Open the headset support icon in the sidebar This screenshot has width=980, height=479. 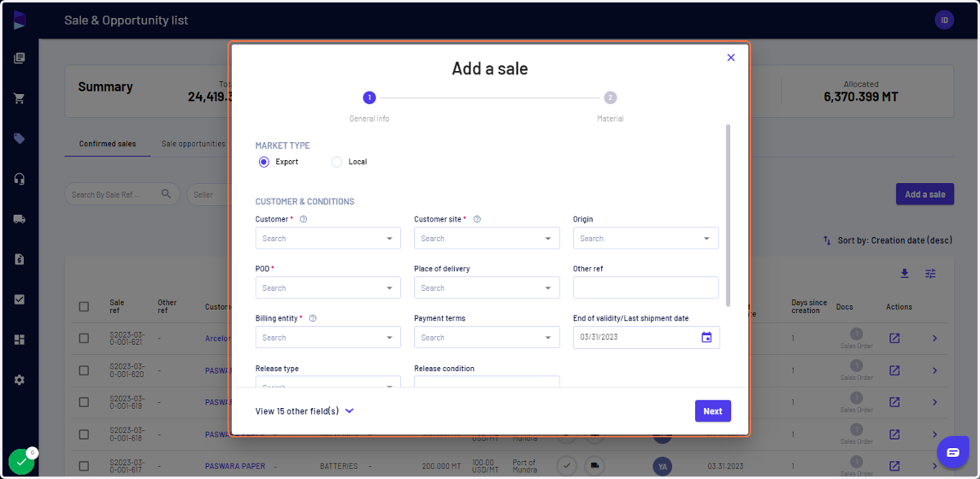(20, 178)
